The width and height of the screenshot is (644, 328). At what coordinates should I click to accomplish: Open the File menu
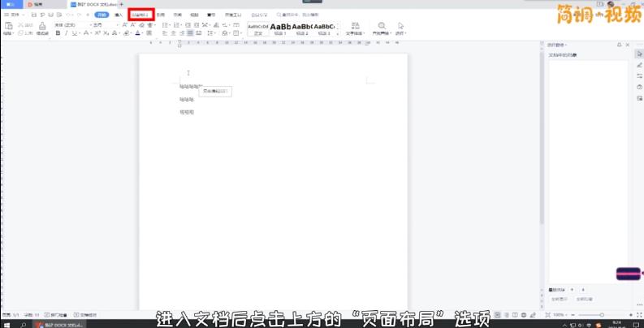tap(13, 15)
